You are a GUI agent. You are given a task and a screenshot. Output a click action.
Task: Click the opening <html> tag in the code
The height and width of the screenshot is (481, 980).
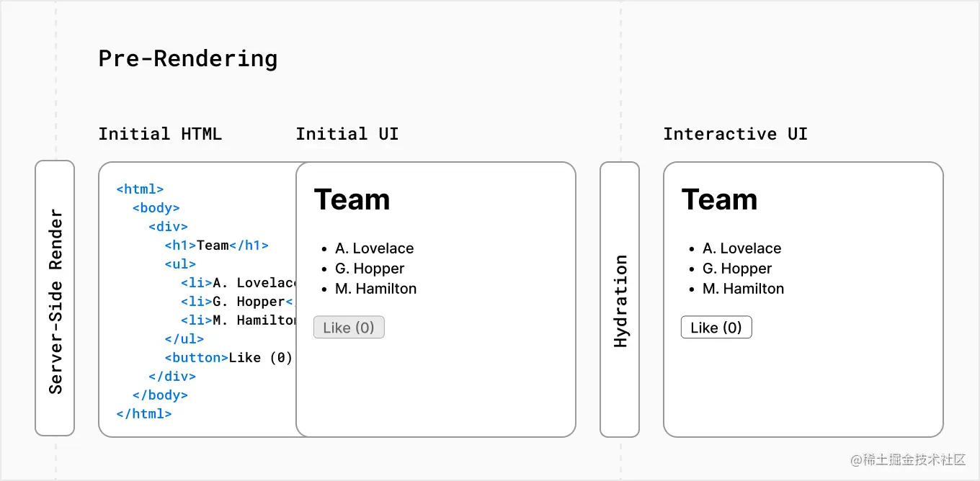[x=140, y=189]
